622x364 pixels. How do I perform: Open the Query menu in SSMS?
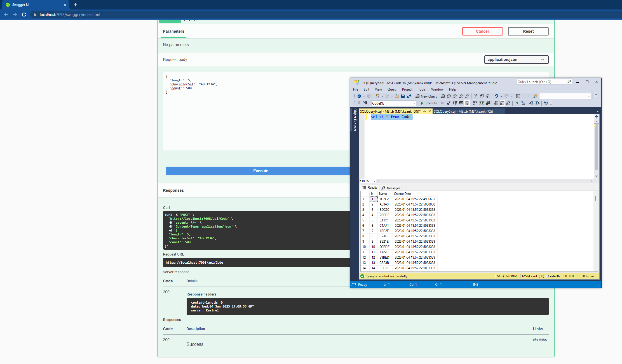(392, 89)
